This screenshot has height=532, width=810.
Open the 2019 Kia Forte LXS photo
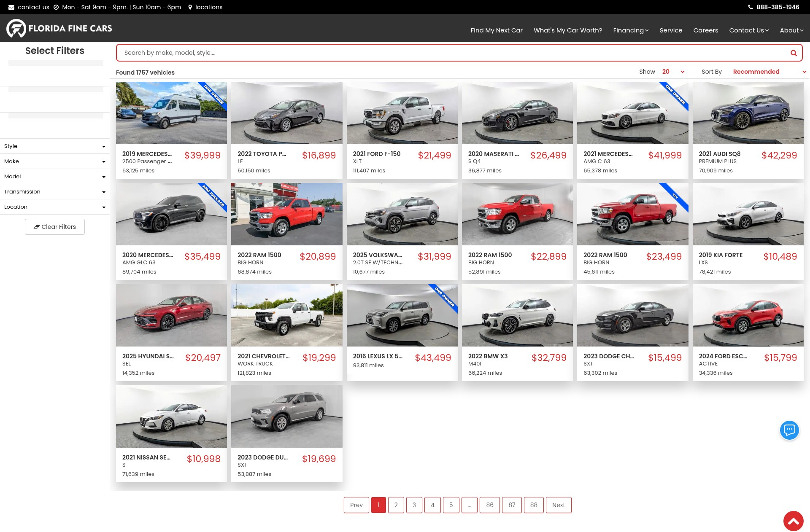click(748, 214)
